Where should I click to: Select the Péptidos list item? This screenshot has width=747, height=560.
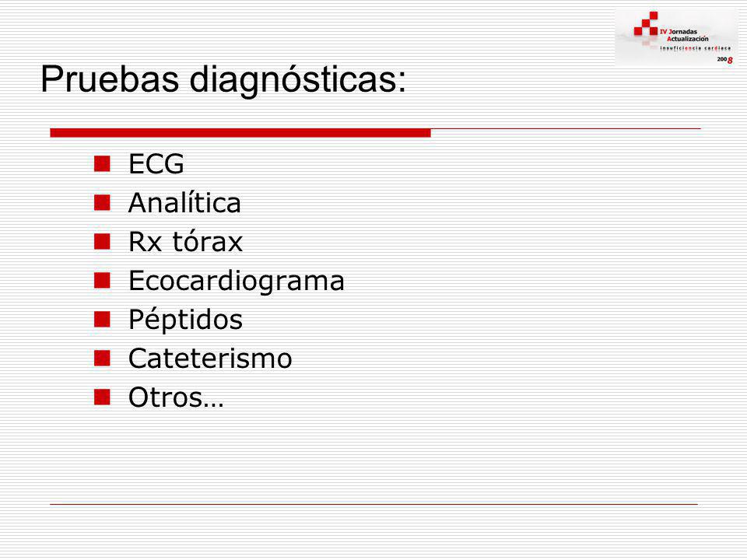186,320
